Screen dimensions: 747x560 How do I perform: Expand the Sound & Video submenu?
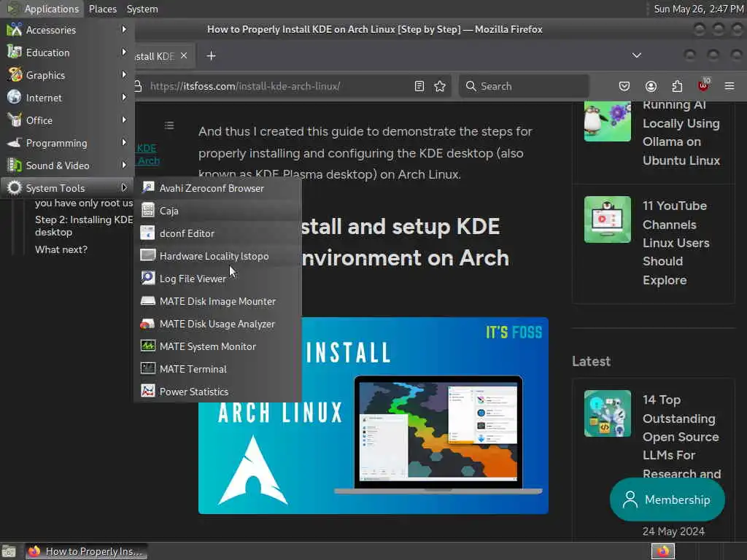click(67, 166)
